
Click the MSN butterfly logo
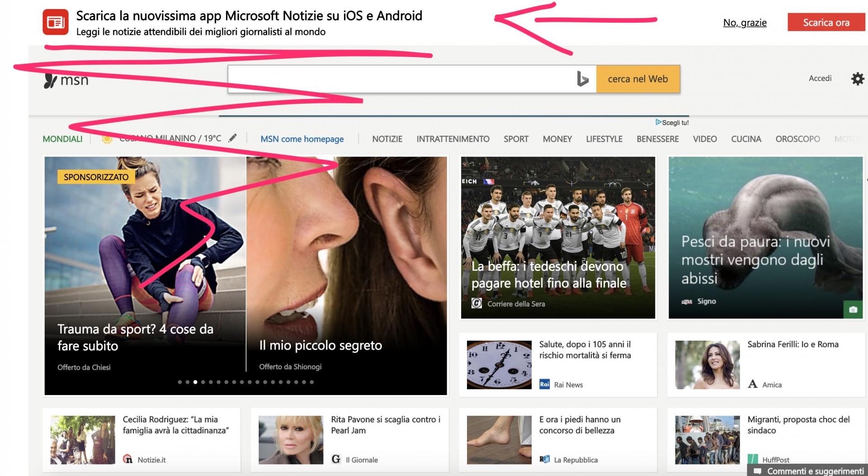pos(51,81)
